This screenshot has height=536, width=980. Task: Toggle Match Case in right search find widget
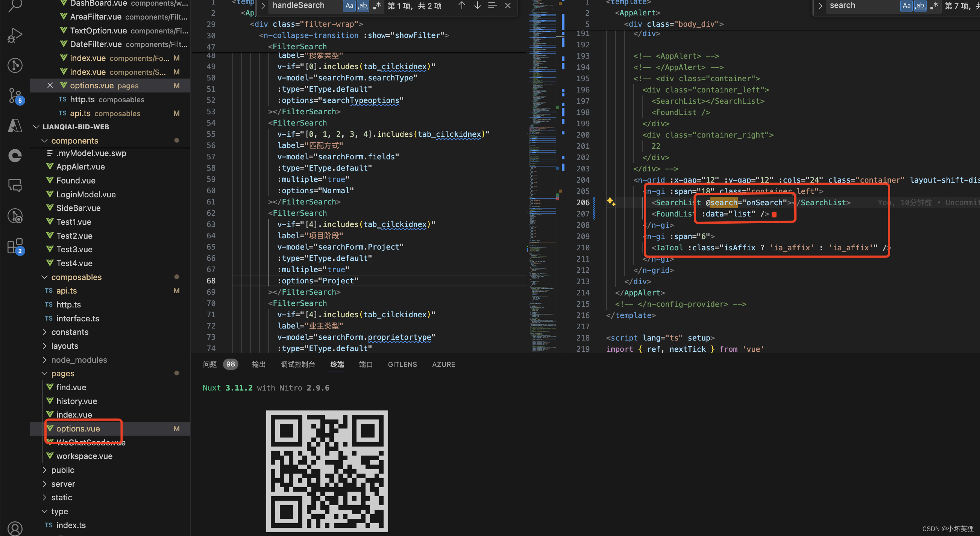click(x=907, y=5)
